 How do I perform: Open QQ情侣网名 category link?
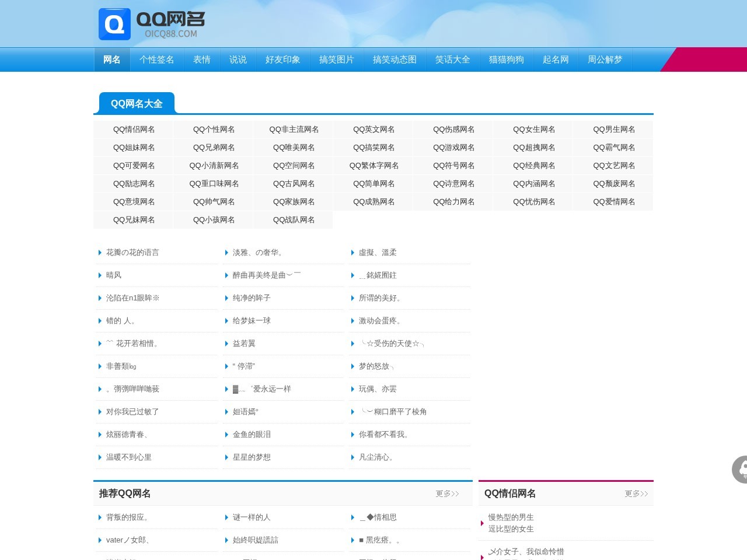coord(134,129)
